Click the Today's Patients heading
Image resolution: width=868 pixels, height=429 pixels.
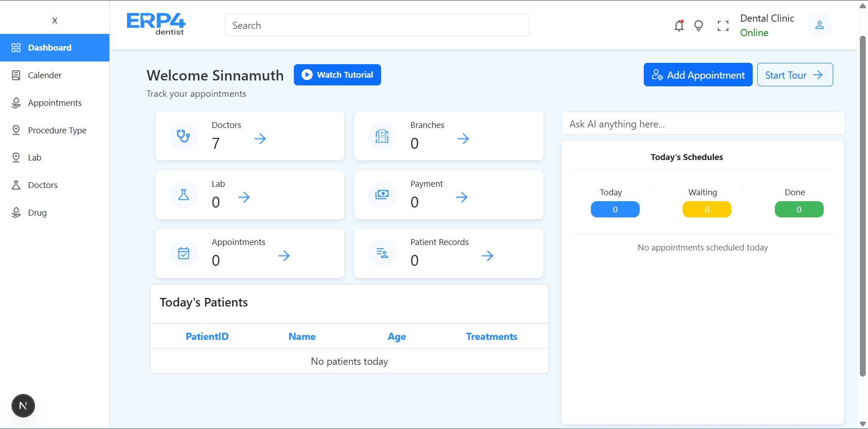(204, 302)
